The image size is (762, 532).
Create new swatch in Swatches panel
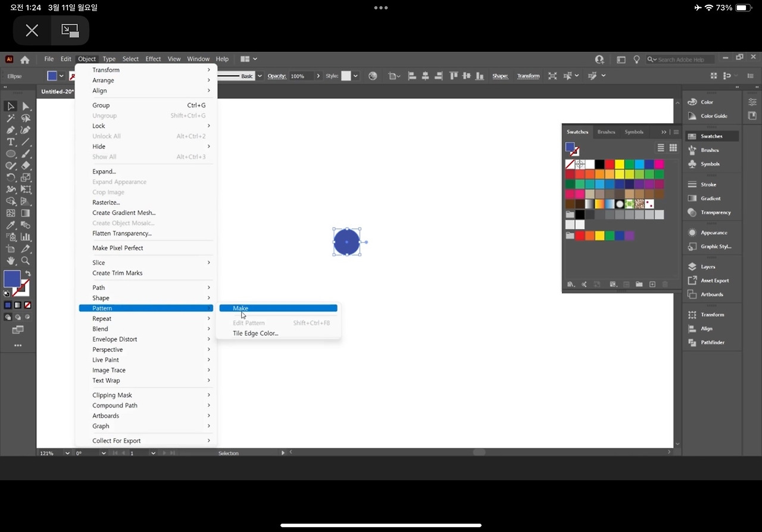[x=652, y=284]
